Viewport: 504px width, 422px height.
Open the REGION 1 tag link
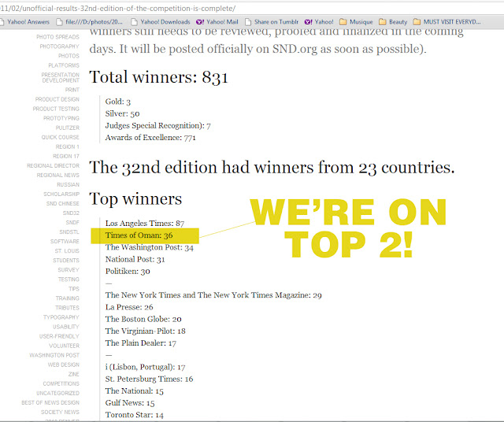(68, 146)
